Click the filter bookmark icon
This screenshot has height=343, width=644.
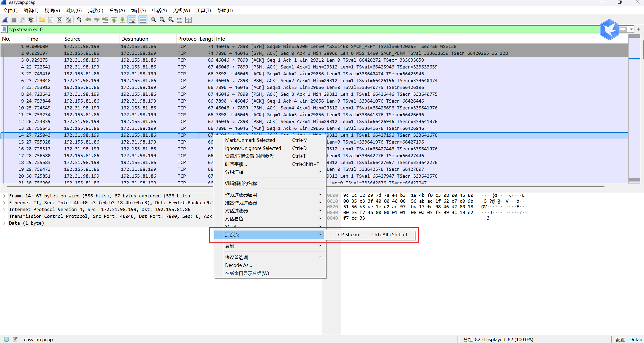pyautogui.click(x=4, y=29)
